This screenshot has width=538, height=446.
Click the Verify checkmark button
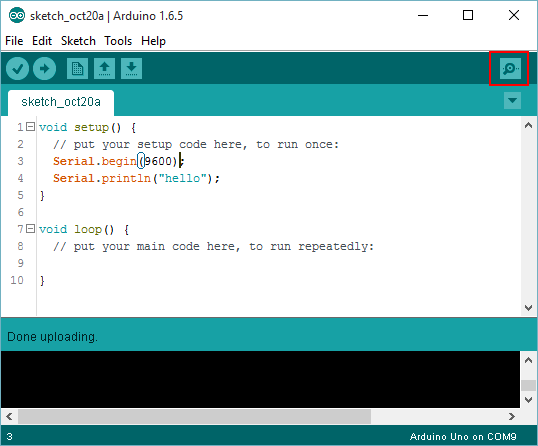[x=17, y=69]
